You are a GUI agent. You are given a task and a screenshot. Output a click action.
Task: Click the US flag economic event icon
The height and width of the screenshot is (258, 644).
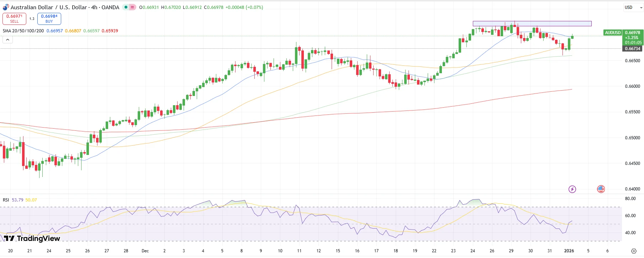(x=601, y=189)
